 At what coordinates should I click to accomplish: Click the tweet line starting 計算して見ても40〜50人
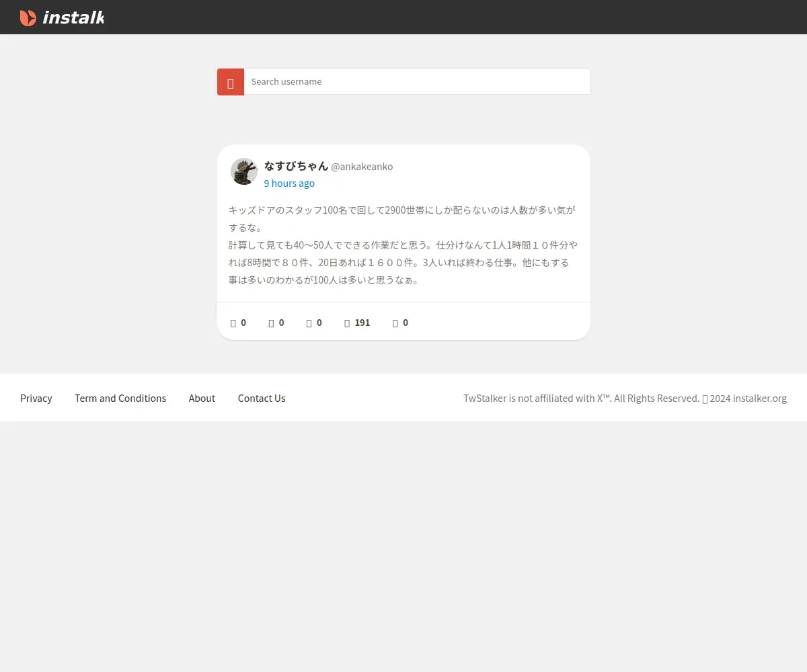403,245
